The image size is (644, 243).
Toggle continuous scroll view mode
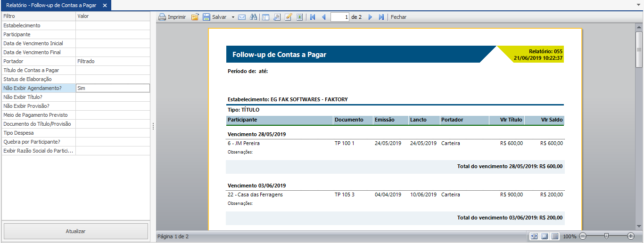pos(555,236)
